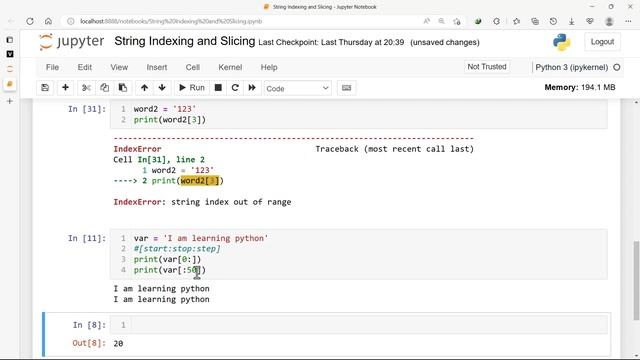Open the View menu
Viewport: 640px width, 360px height.
point(119,67)
